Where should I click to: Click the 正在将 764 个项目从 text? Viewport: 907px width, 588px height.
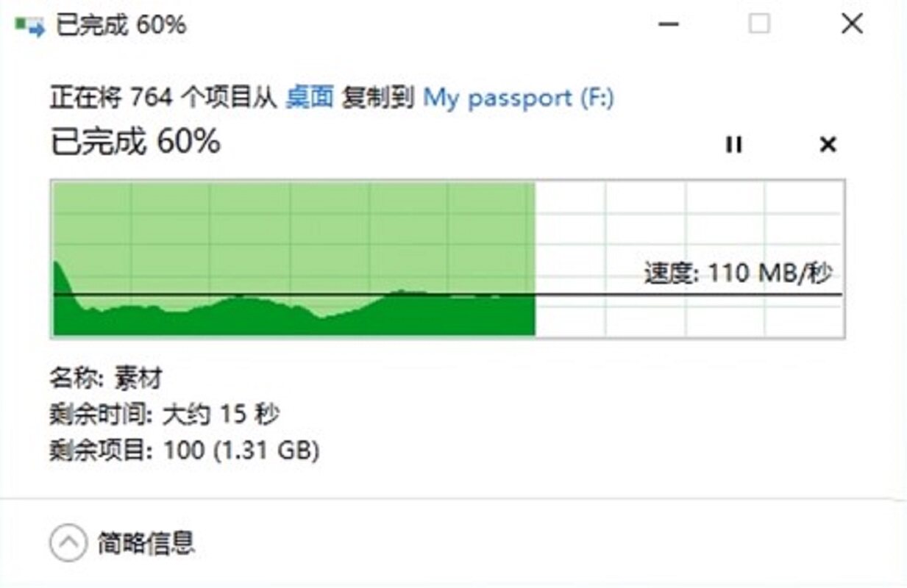pyautogui.click(x=163, y=97)
